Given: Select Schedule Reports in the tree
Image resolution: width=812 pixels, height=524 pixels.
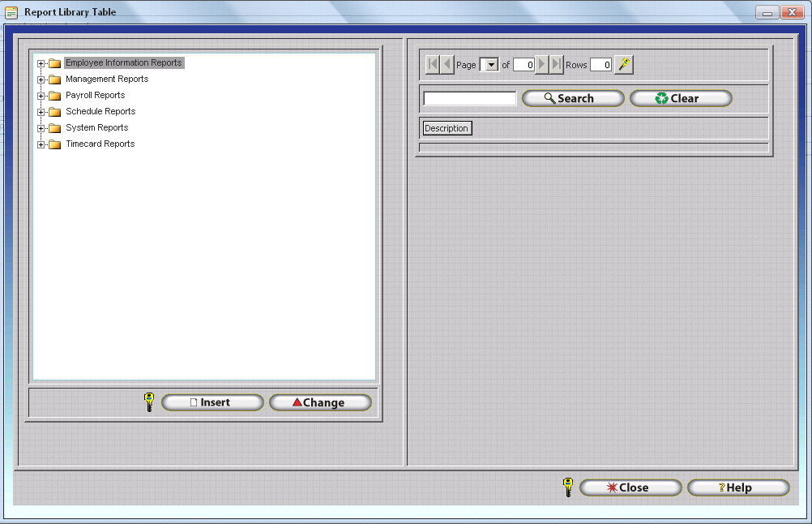Looking at the screenshot, I should point(100,112).
